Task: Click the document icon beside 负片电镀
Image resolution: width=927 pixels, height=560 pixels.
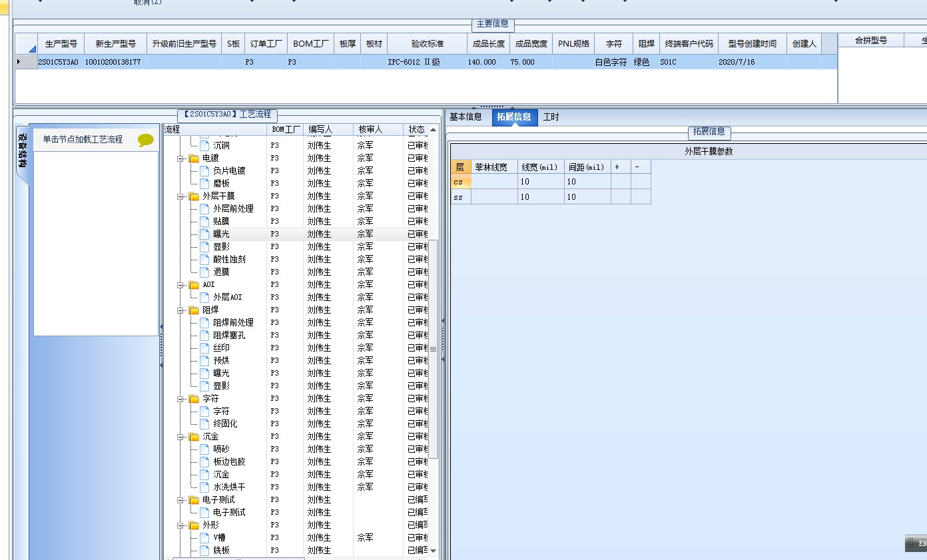Action: tap(204, 171)
